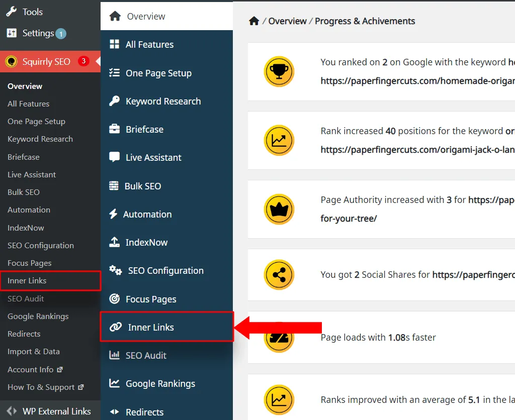Open Live Assistant in WordPress submenu
Image resolution: width=515 pixels, height=420 pixels.
coord(32,174)
